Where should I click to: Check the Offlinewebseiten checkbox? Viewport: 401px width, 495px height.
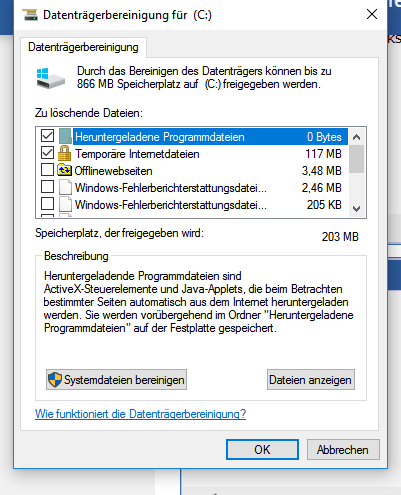coord(47,170)
